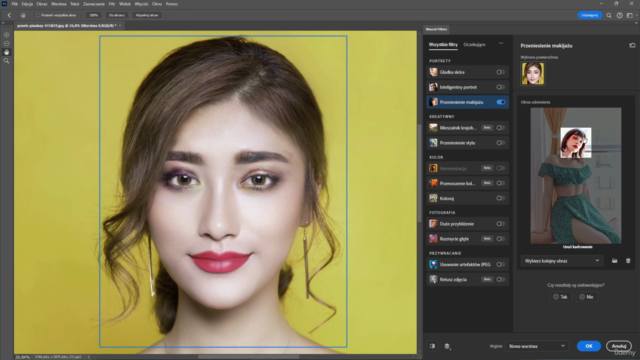Click the OK button
Viewport: 640px width, 360px height.
coord(589,346)
